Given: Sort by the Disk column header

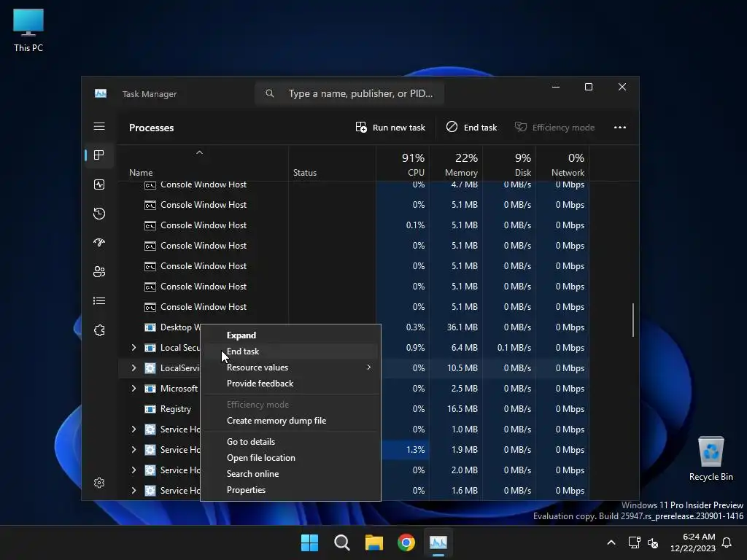Looking at the screenshot, I should click(510, 163).
